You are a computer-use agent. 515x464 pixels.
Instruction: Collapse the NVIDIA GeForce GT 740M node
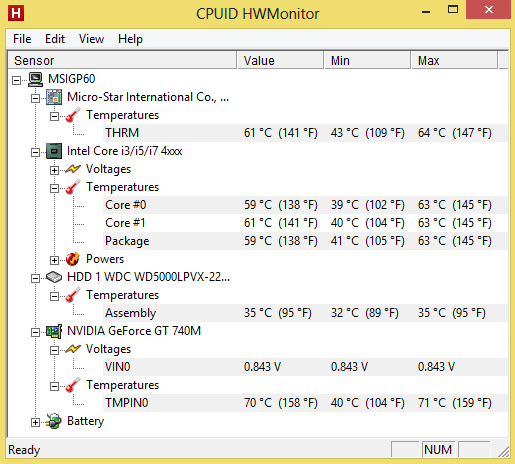click(x=35, y=332)
